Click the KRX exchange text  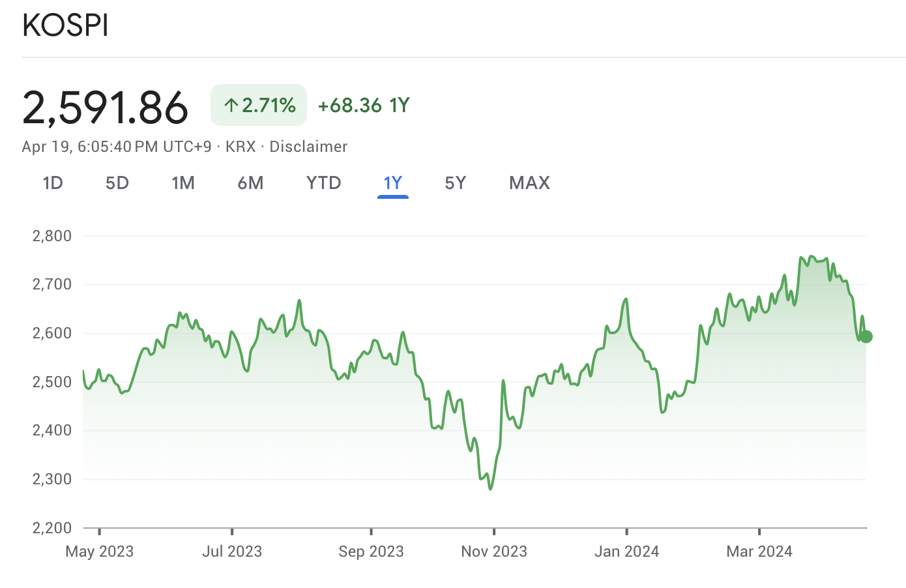point(241,147)
